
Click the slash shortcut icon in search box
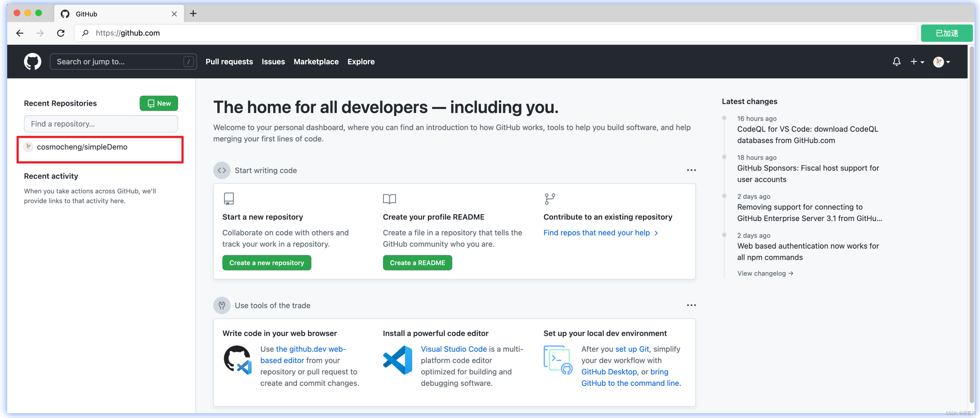click(188, 62)
